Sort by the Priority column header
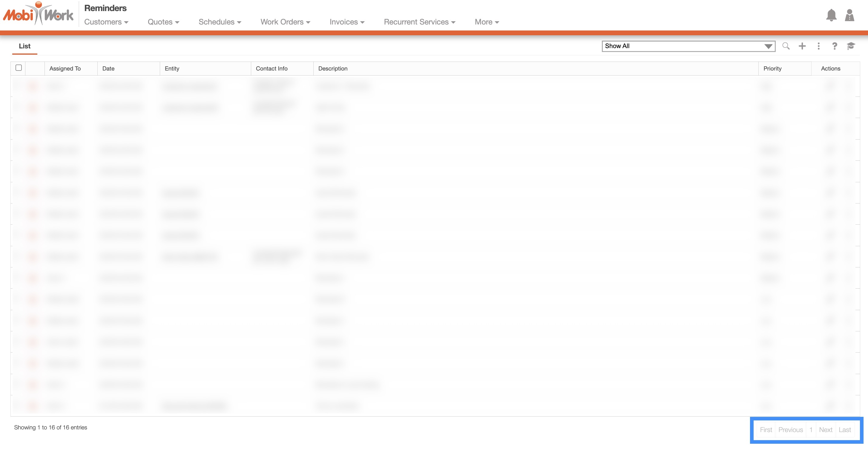Image resolution: width=868 pixels, height=450 pixels. click(772, 68)
